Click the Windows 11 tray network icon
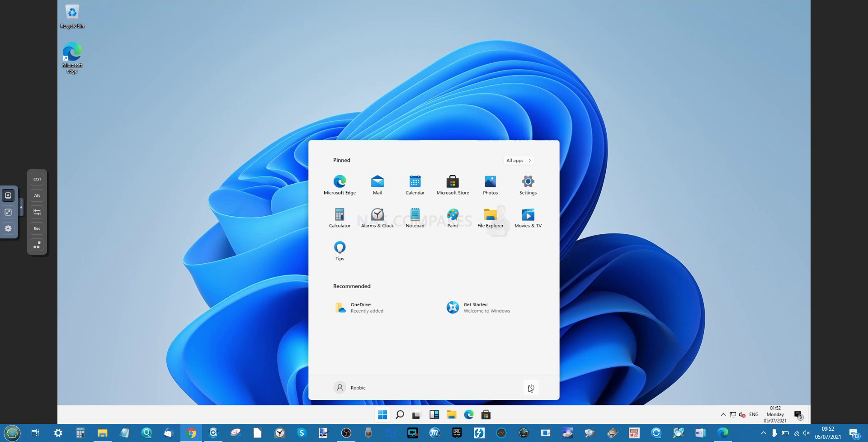Screen dimensions: 868x442 [x=733, y=414]
